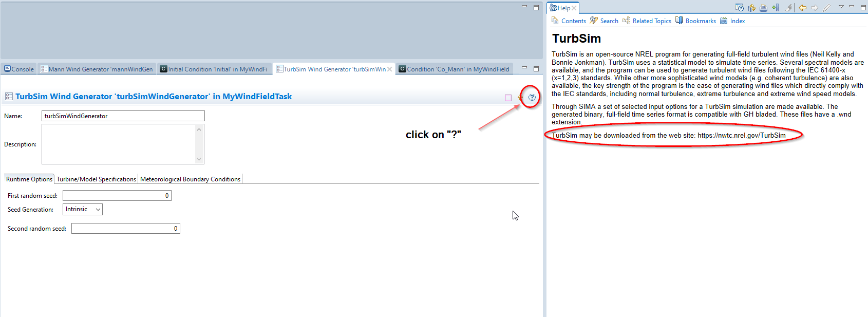Minimize the editor tab area
The width and height of the screenshot is (868, 317).
click(524, 68)
